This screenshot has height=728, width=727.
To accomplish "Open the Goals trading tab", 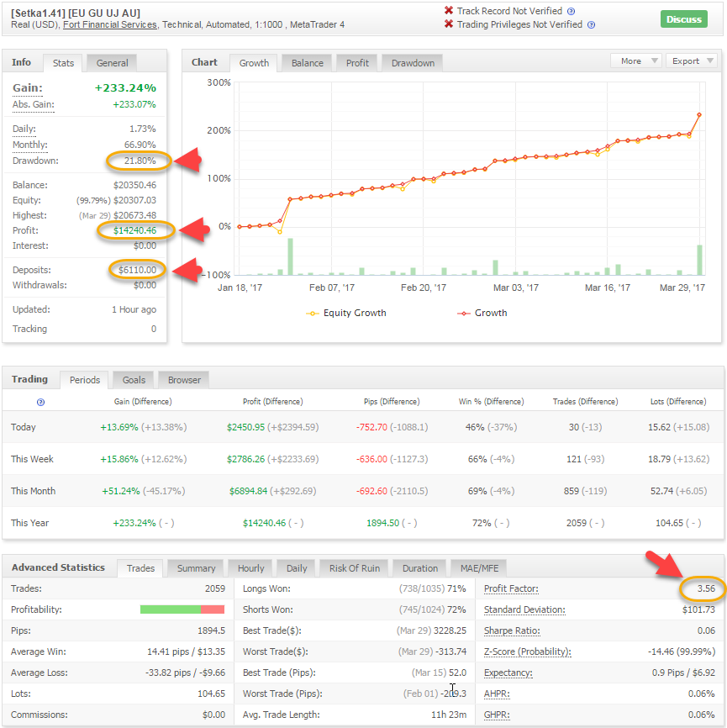I will pos(134,380).
